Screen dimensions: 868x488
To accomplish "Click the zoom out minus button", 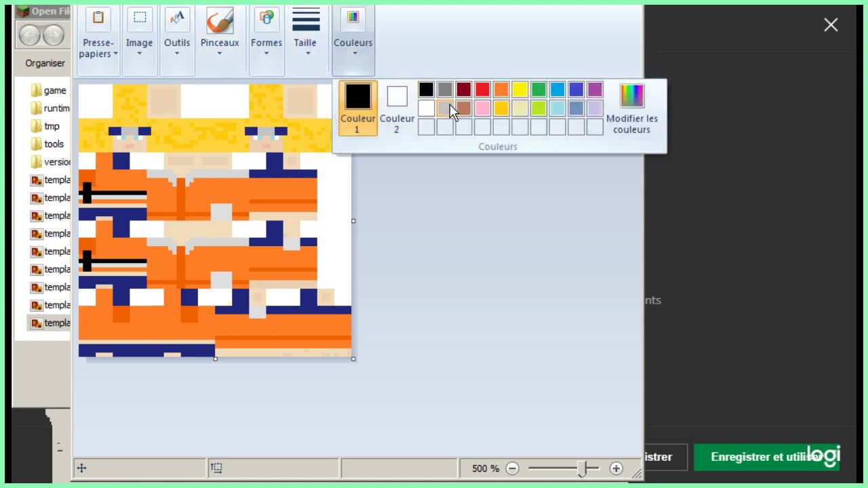I will point(513,468).
